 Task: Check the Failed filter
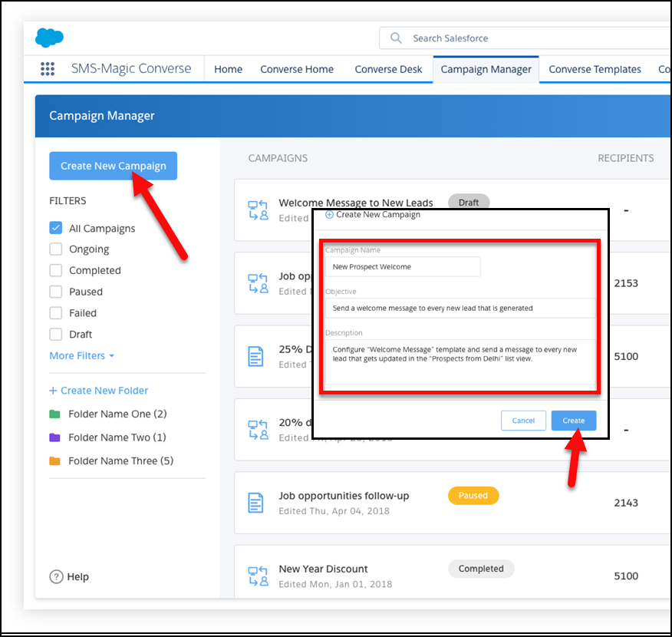[56, 313]
